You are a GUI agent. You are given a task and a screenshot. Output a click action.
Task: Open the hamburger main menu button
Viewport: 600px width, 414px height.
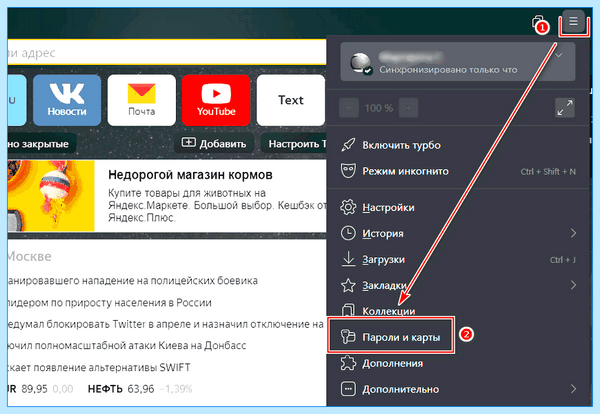pyautogui.click(x=573, y=21)
